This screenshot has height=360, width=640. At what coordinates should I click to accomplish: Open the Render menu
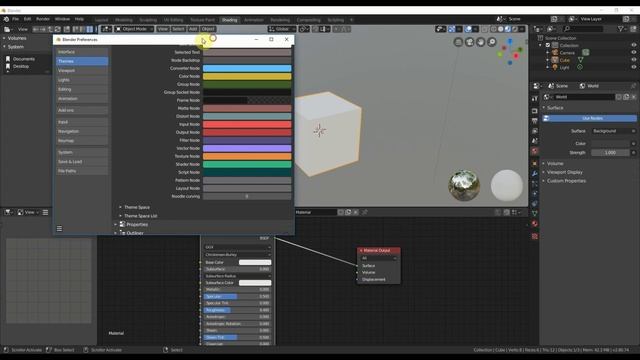[43, 19]
